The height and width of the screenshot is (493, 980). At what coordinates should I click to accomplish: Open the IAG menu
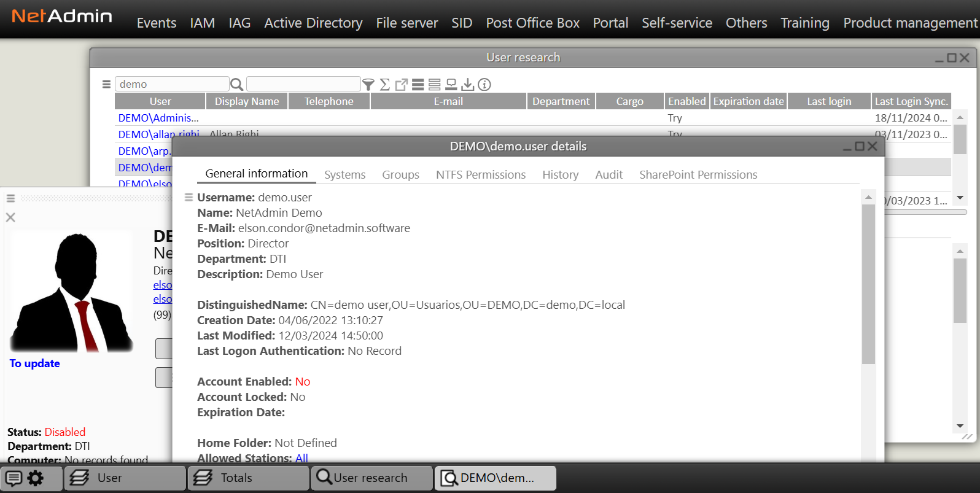click(239, 23)
